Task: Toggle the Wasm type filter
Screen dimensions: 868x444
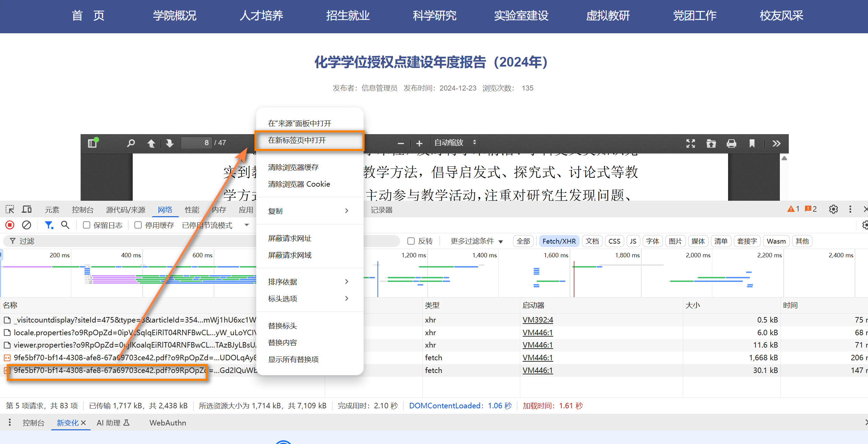Action: pos(776,241)
